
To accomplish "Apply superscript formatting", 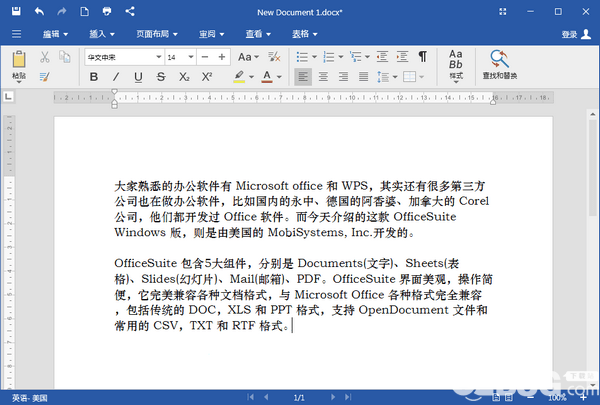I will (x=207, y=77).
